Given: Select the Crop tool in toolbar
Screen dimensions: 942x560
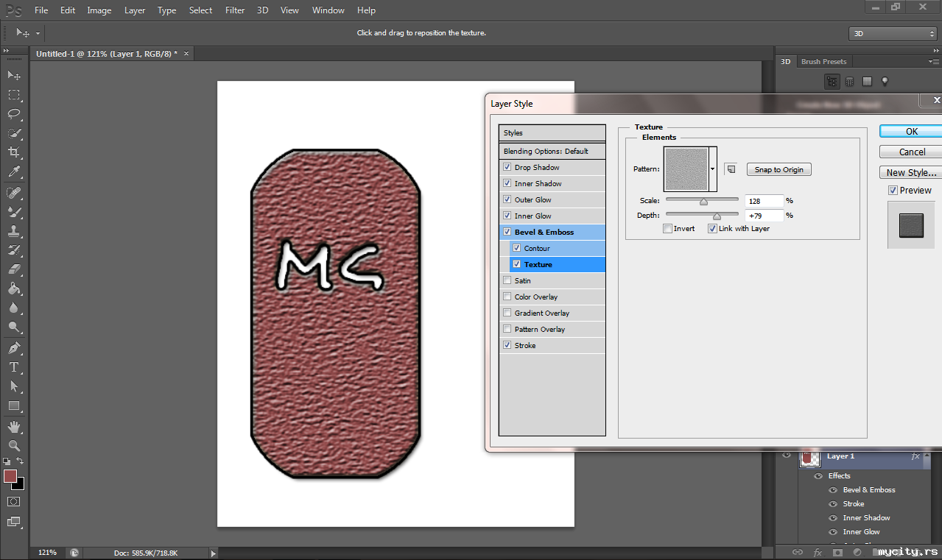Looking at the screenshot, I should tap(13, 152).
